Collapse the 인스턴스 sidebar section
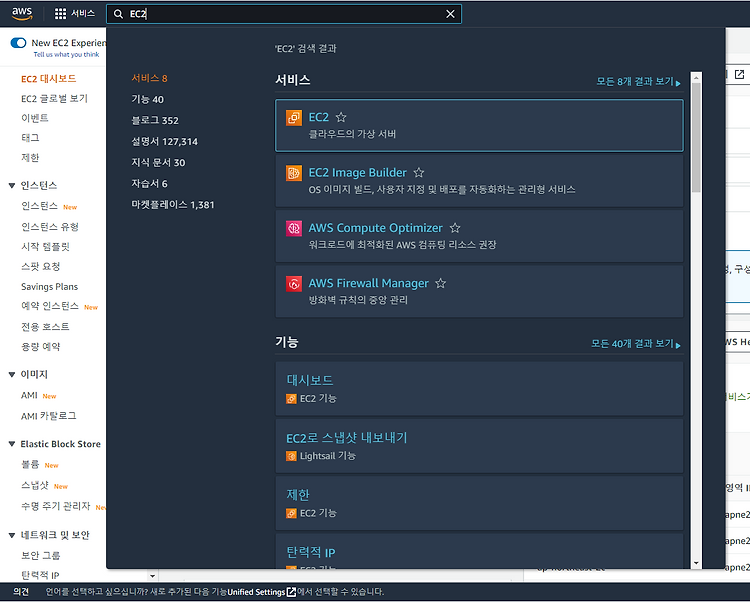This screenshot has height=602, width=750. coord(12,186)
